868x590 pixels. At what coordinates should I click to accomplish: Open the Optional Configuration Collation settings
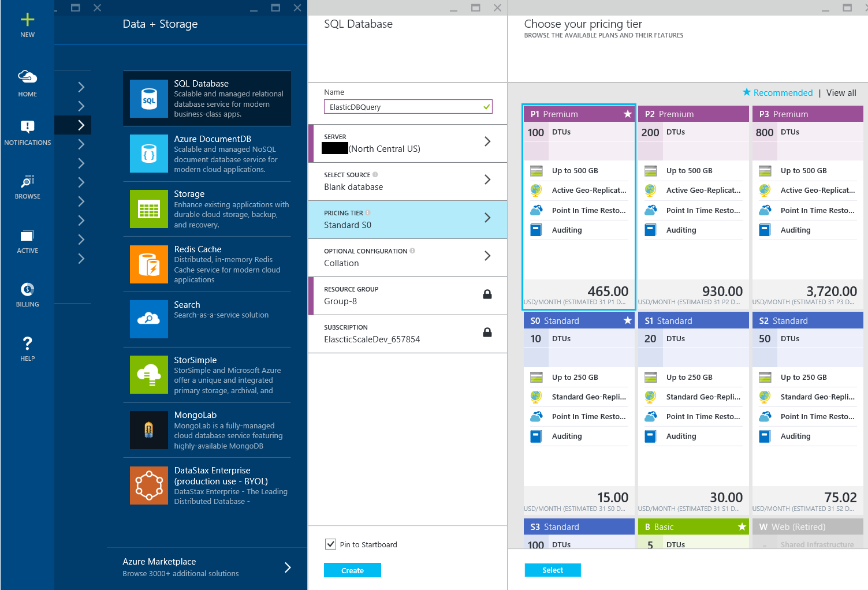click(408, 257)
